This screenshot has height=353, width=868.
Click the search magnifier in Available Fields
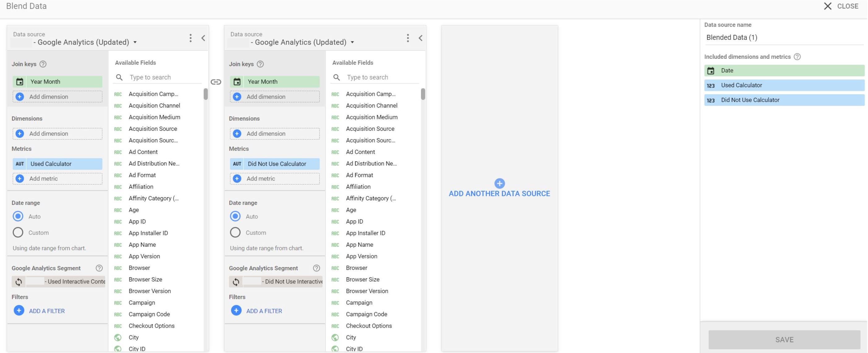click(119, 77)
